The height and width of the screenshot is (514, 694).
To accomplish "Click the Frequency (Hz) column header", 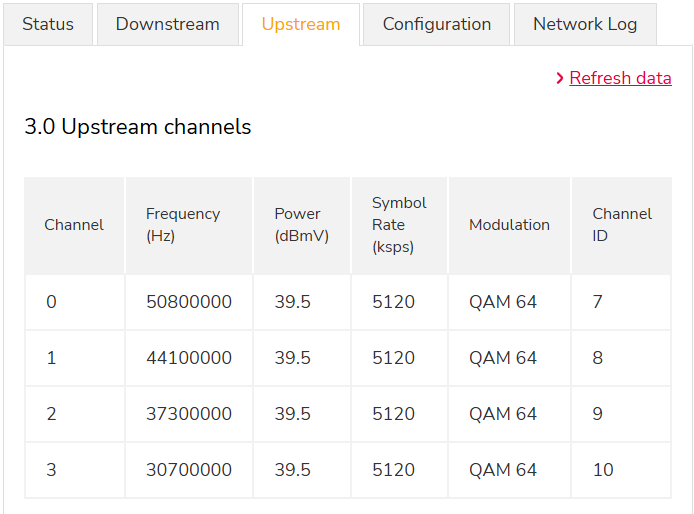I will pos(183,225).
